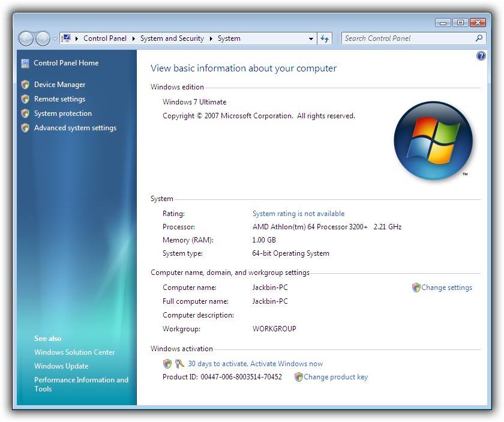Expand the arrow after Control Panel breadcrumb
Viewport: 504px width, 422px height.
click(133, 38)
